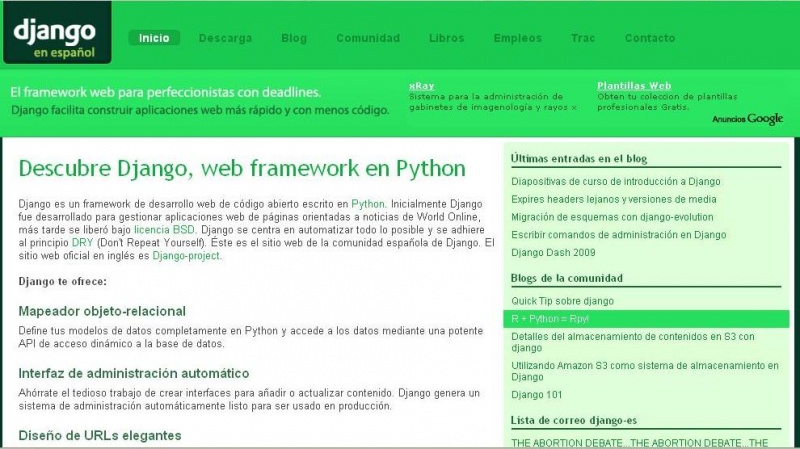Open the Plantillas Web ad link
Image resolution: width=800 pixels, height=449 pixels.
point(633,86)
